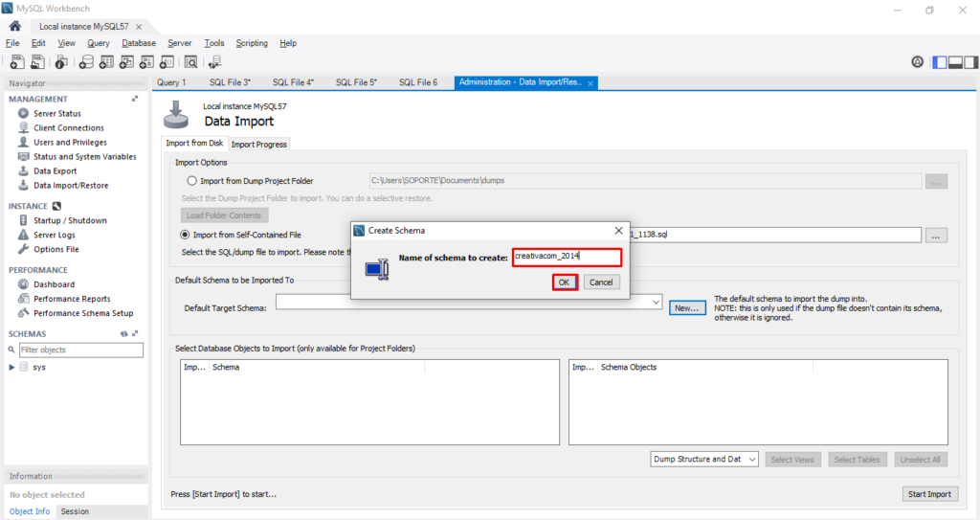Create new view toolbar icon

(126, 62)
